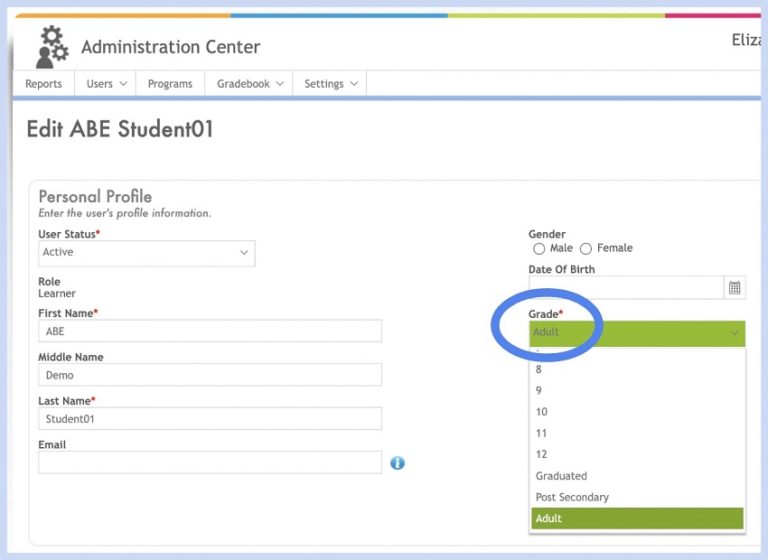The image size is (768, 560).
Task: Expand the User Status dropdown
Action: 146,253
